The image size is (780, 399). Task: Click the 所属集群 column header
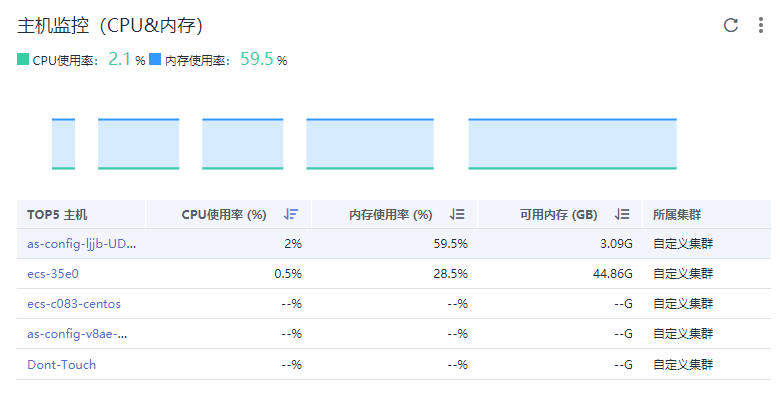(x=677, y=214)
